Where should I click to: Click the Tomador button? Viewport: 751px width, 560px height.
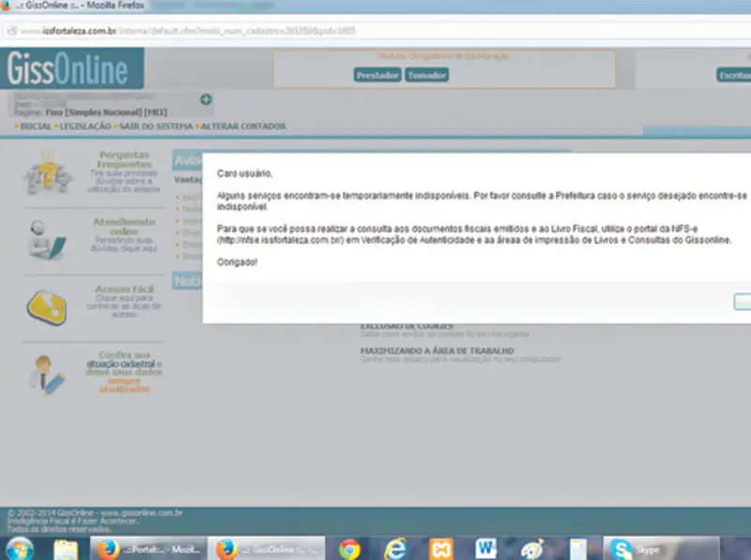pos(426,75)
